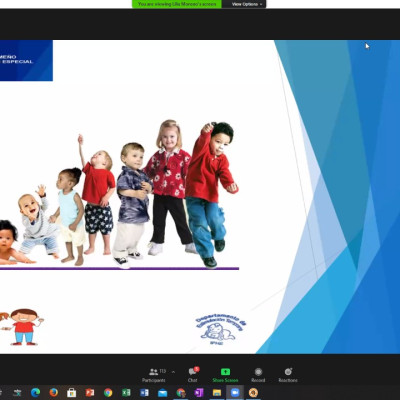
Task: Open File Explorer from the taskbar
Action: (217, 393)
